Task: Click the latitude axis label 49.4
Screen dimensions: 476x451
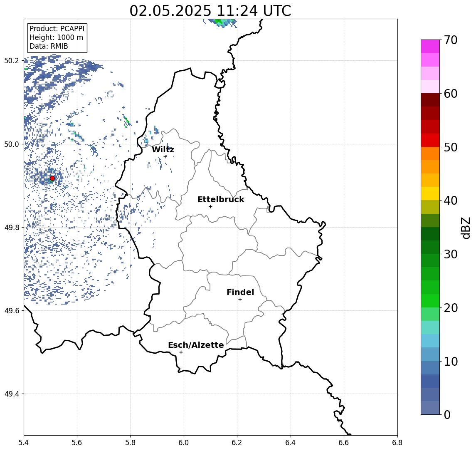Action: (12, 394)
